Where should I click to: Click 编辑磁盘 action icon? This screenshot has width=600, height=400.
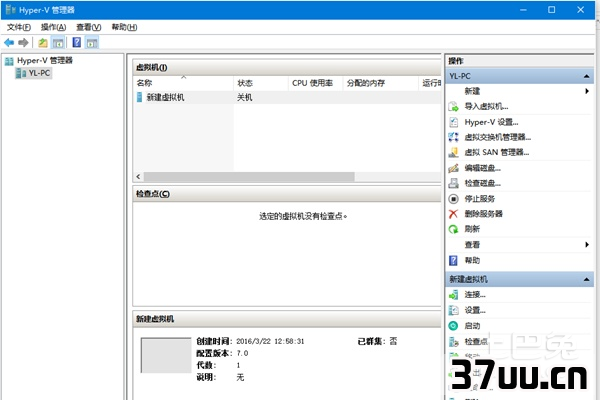point(453,168)
